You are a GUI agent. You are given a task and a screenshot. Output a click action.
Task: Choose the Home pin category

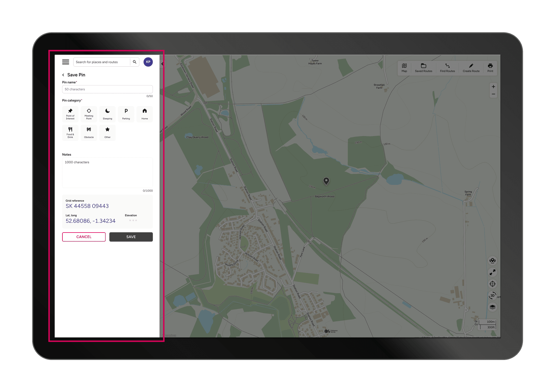145,114
